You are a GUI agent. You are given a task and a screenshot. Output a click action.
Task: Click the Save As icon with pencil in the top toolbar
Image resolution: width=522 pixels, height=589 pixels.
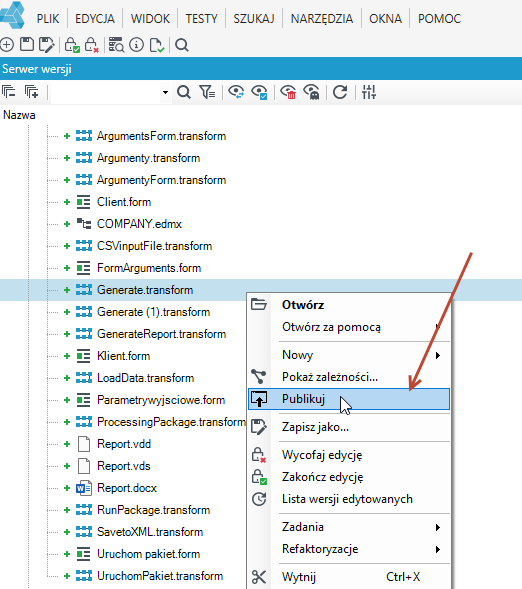tap(47, 45)
